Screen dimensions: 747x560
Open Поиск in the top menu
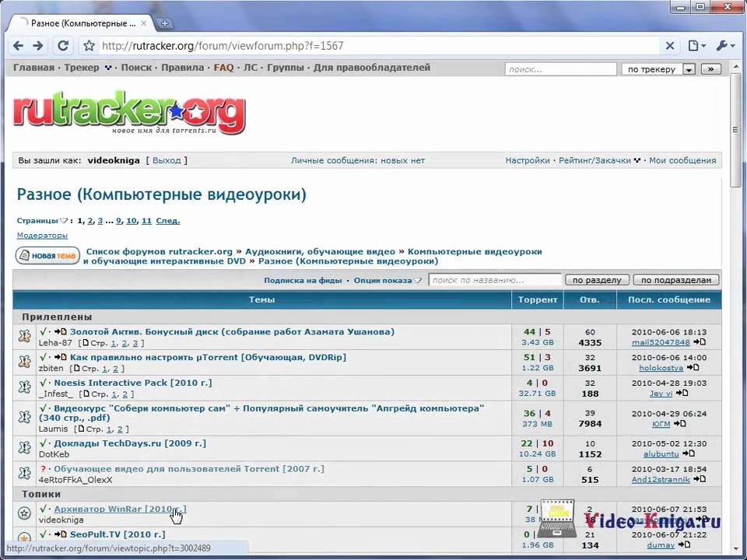(x=136, y=68)
